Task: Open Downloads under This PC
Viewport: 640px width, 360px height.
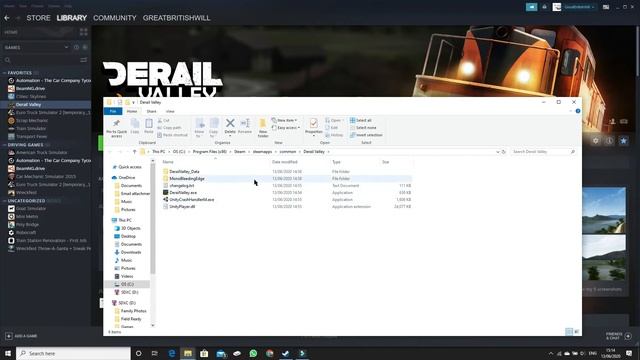Action: pyautogui.click(x=131, y=252)
